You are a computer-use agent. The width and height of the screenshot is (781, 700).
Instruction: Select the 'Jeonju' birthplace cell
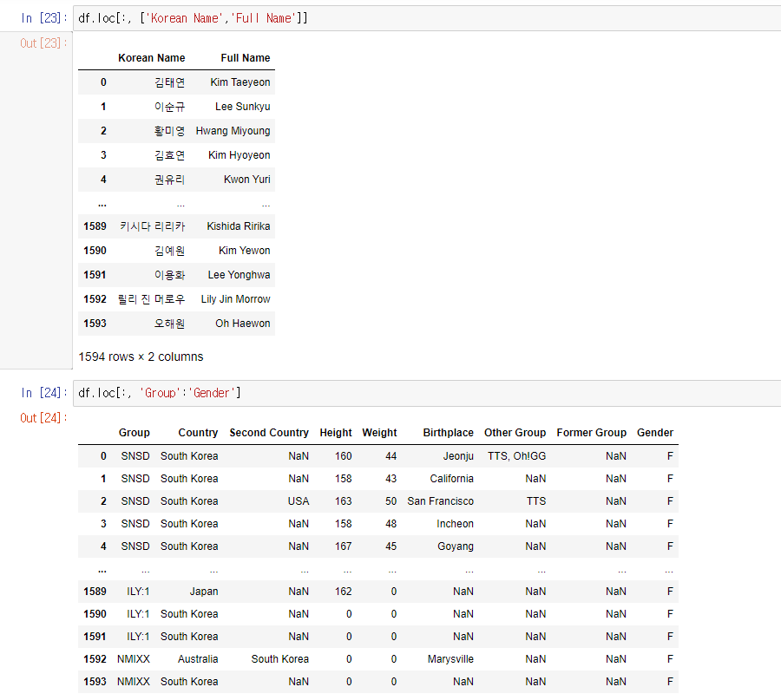click(458, 456)
